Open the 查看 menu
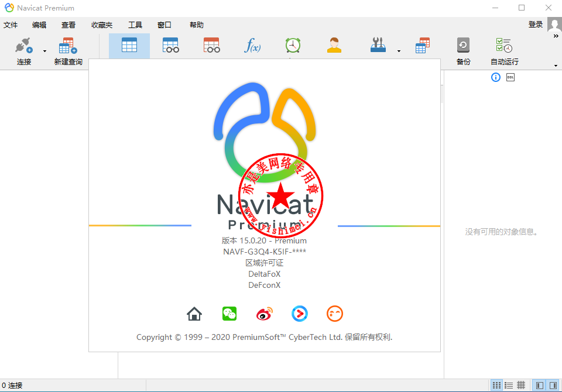The height and width of the screenshot is (392, 562). coord(68,25)
